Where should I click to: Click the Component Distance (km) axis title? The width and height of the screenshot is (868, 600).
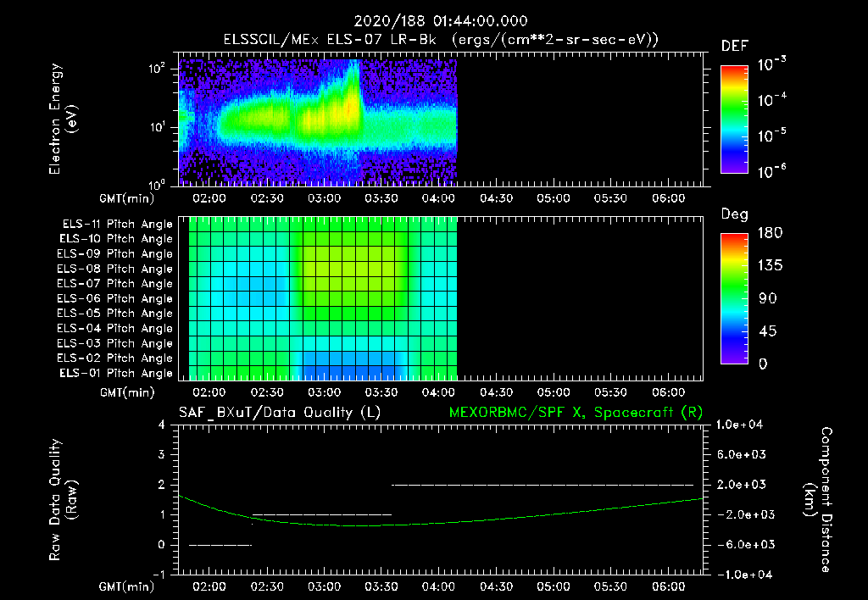[x=818, y=500]
